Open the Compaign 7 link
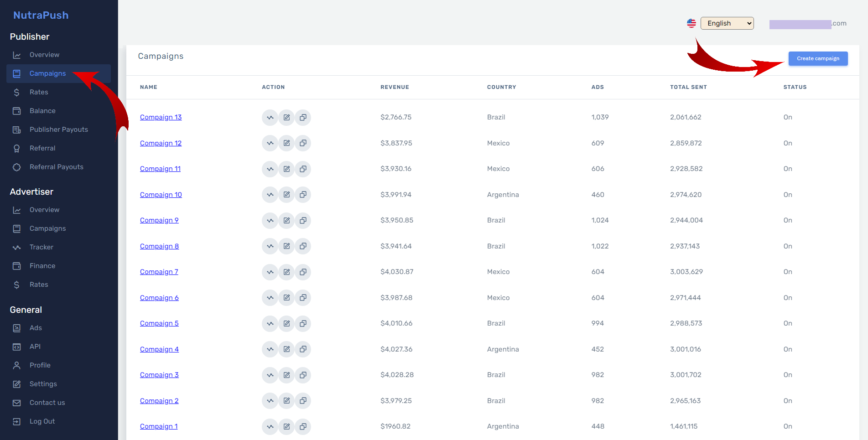 pyautogui.click(x=159, y=272)
